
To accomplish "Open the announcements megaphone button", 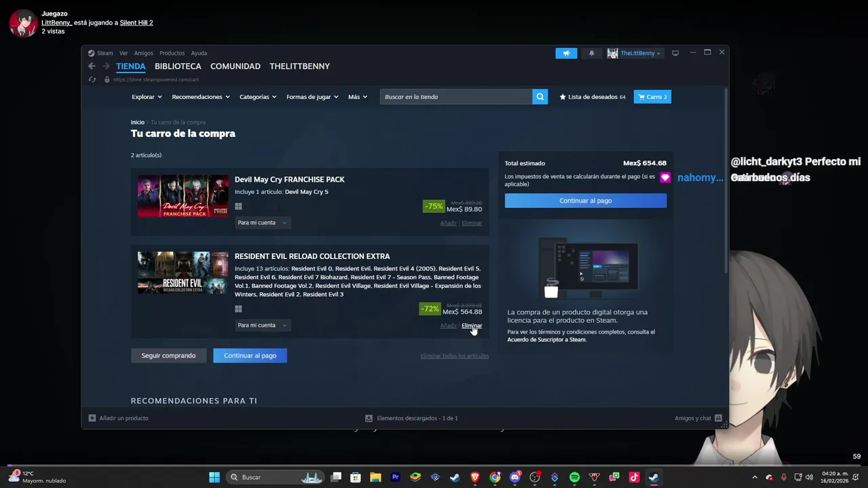I will tap(566, 53).
